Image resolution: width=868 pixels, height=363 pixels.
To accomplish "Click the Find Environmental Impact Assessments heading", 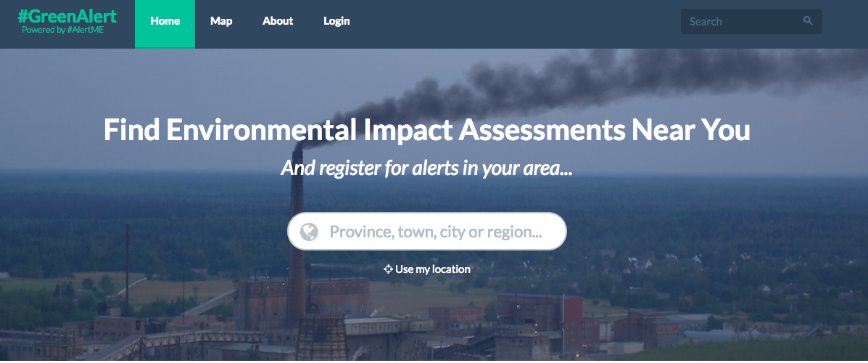I will point(427,130).
